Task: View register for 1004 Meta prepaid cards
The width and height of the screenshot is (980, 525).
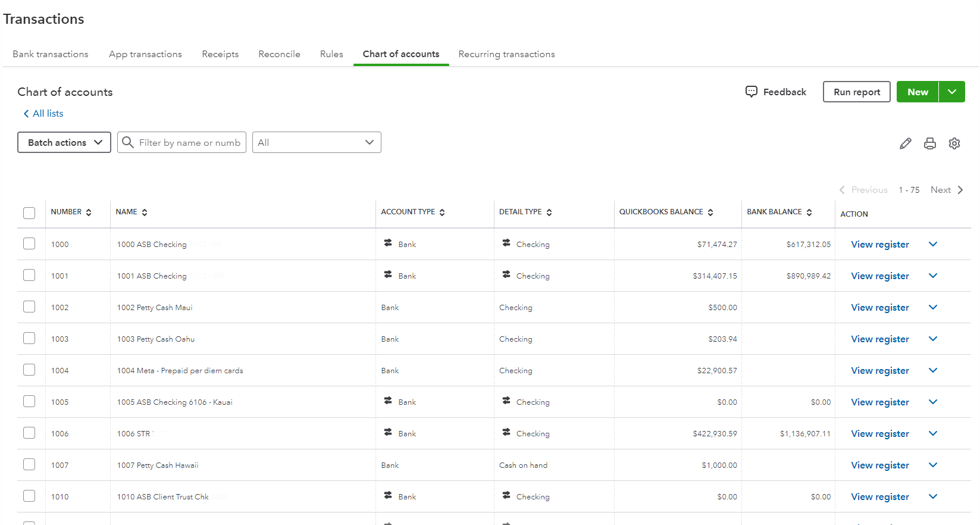Action: pyautogui.click(x=879, y=370)
